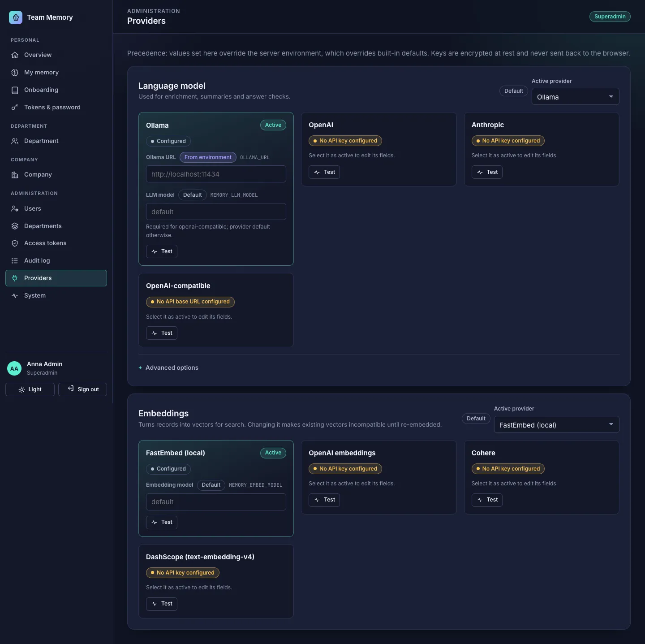Viewport: 645px width, 644px height.
Task: Click the Departments layers icon
Action: coord(15,226)
